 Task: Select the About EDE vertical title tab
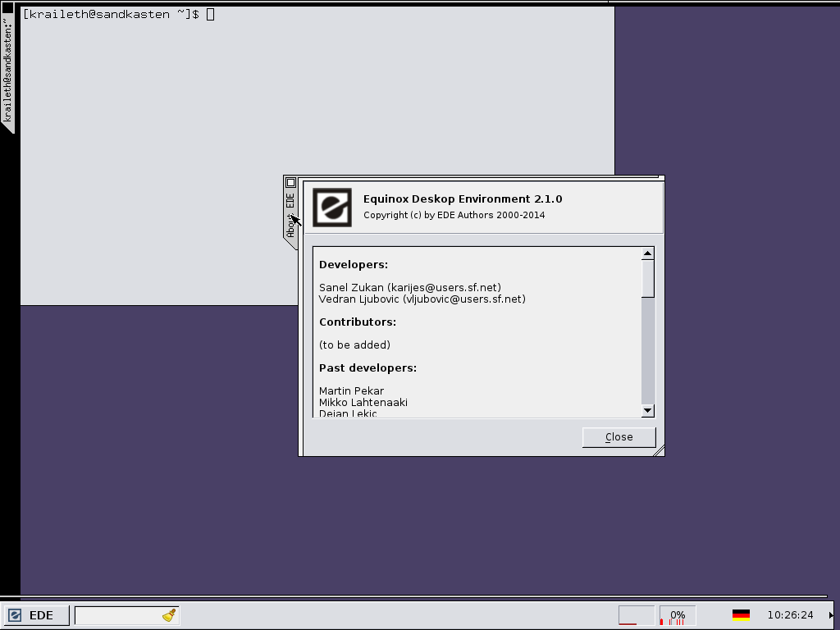290,213
